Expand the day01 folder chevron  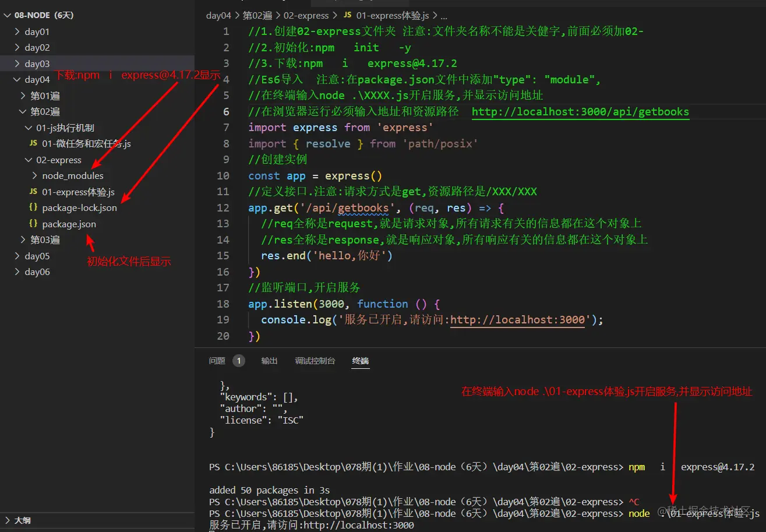17,31
